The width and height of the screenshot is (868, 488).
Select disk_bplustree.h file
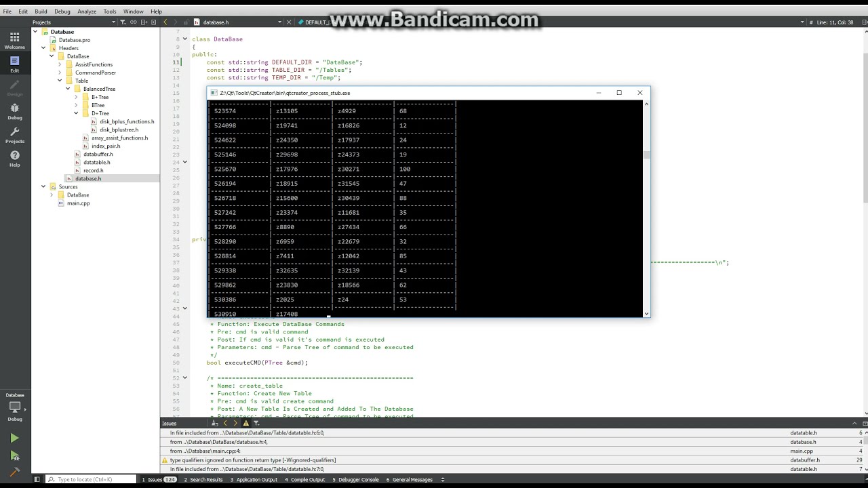(119, 129)
